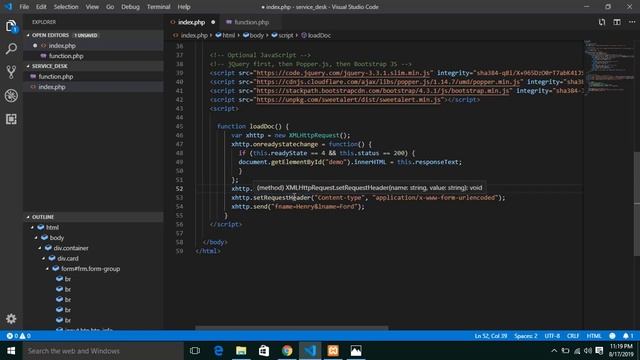The image size is (640, 360).
Task: Collapse html node in Outline
Action: (x=32, y=227)
